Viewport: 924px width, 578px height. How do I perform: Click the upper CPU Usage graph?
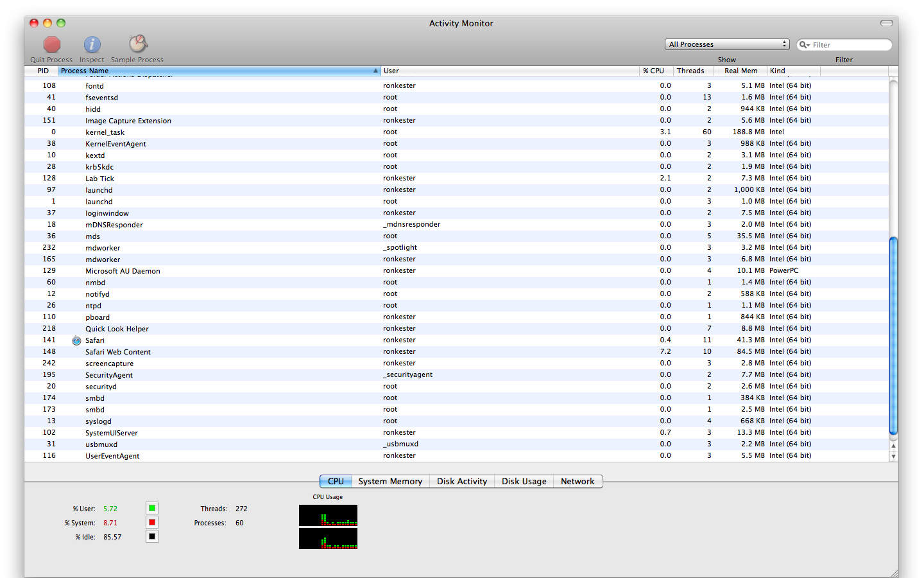pyautogui.click(x=328, y=515)
